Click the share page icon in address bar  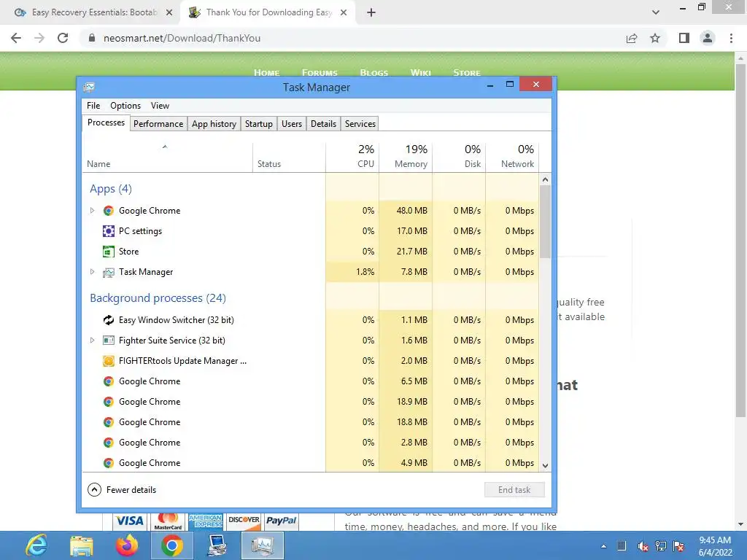632,38
